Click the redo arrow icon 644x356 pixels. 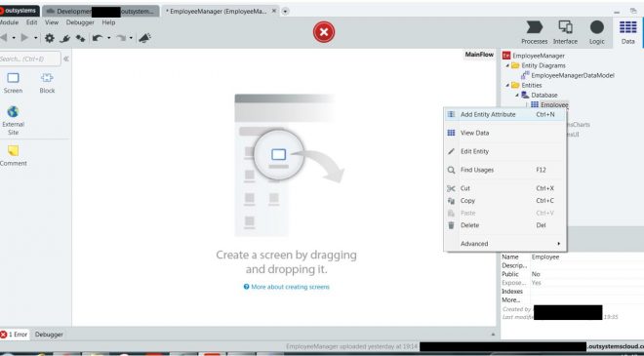tap(121, 38)
